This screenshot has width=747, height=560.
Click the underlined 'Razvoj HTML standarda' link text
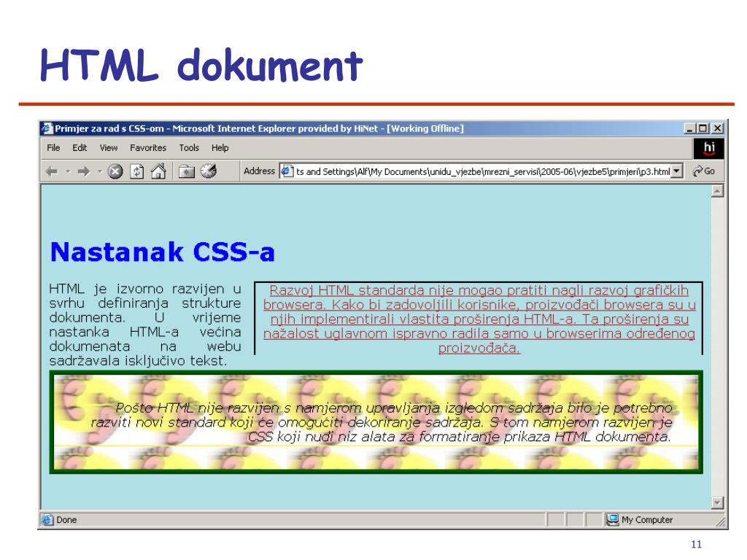pyautogui.click(x=479, y=319)
